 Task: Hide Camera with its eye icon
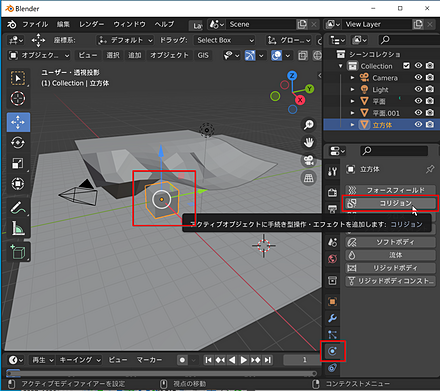click(x=418, y=77)
